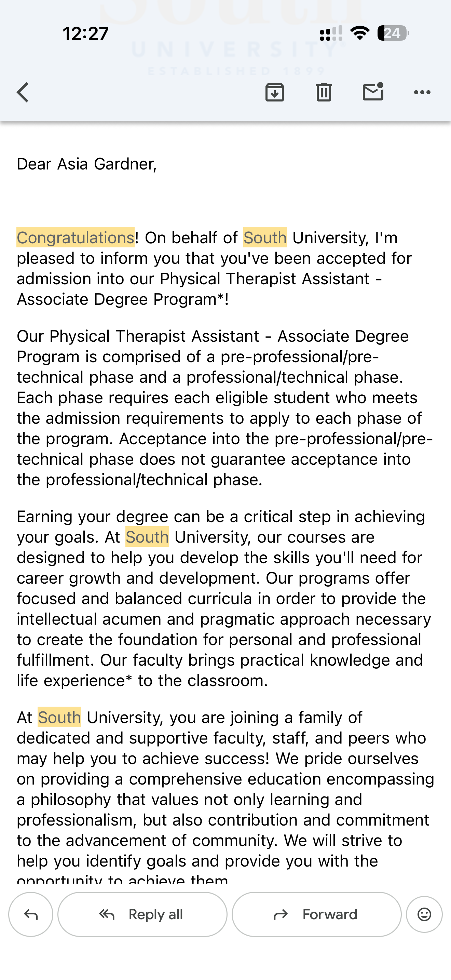
Task: Tap the back arrow to leave email
Action: 23,93
